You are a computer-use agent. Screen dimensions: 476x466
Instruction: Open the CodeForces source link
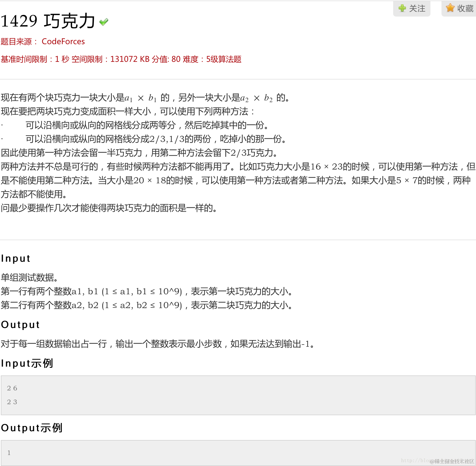[63, 41]
